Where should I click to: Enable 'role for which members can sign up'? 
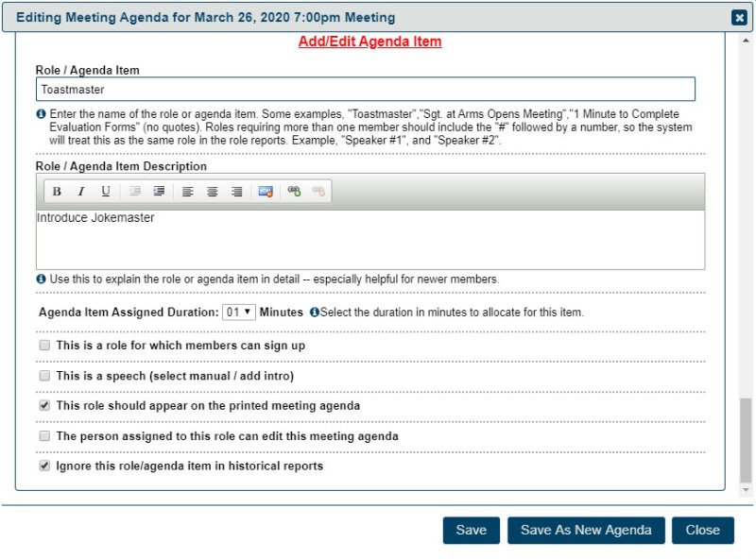click(44, 346)
